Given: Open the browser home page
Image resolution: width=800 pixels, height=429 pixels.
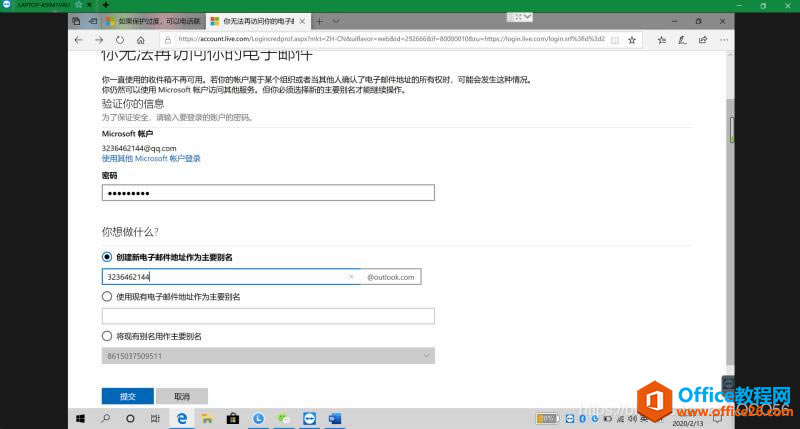Looking at the screenshot, I should [x=141, y=40].
